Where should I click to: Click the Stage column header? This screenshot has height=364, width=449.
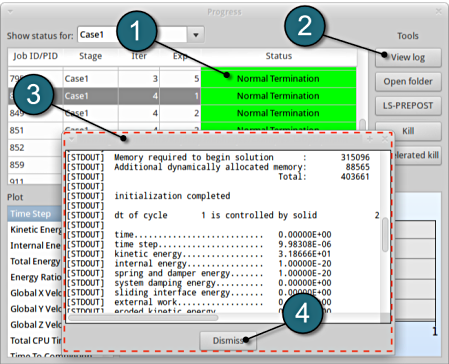pos(90,56)
